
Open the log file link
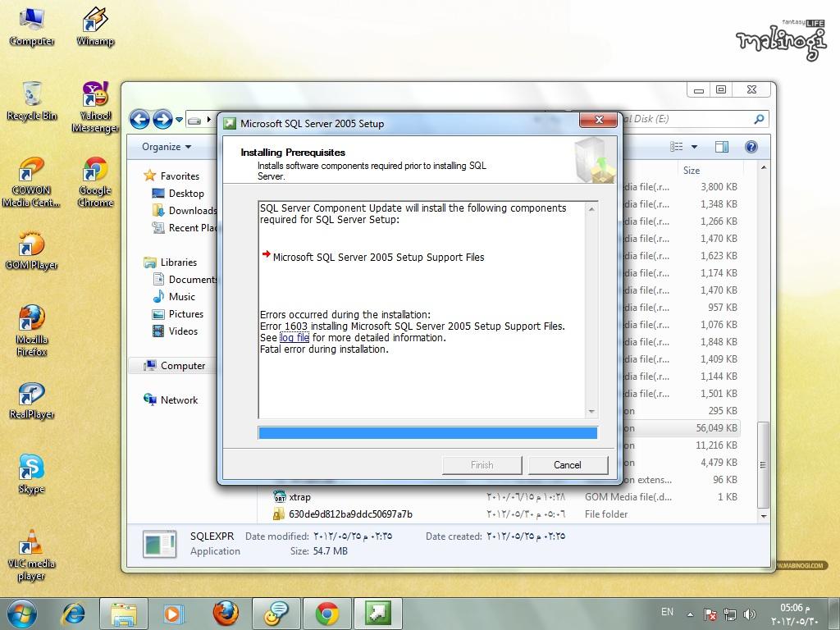pyautogui.click(x=294, y=337)
